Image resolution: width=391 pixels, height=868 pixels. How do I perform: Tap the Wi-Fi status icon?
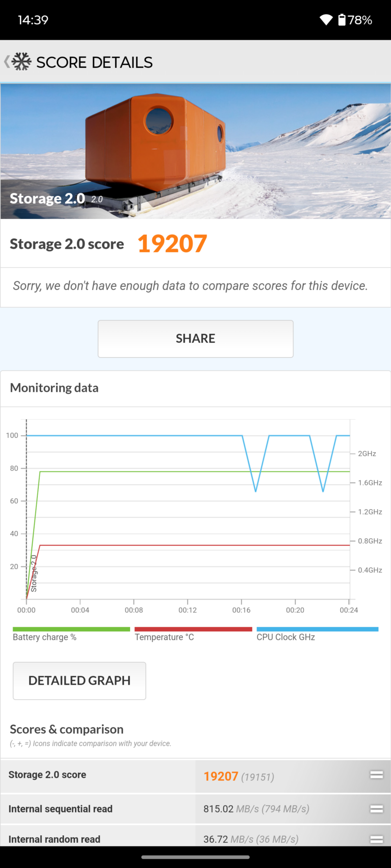326,20
